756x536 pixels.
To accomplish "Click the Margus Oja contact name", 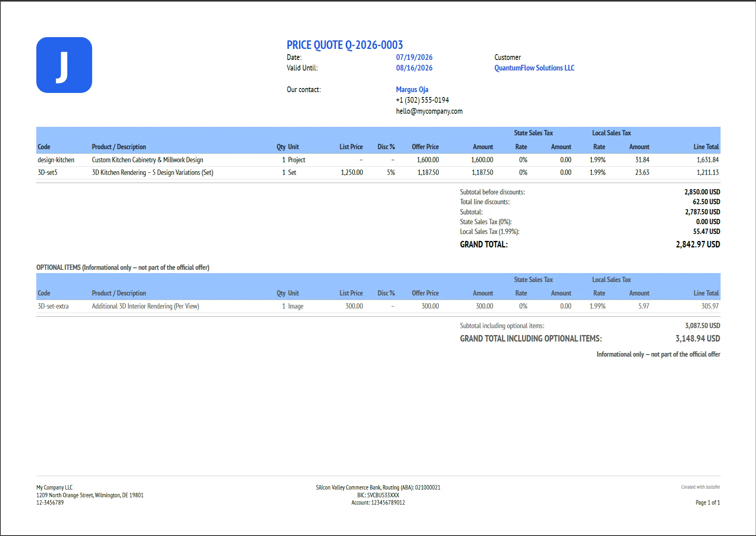I will (412, 89).
